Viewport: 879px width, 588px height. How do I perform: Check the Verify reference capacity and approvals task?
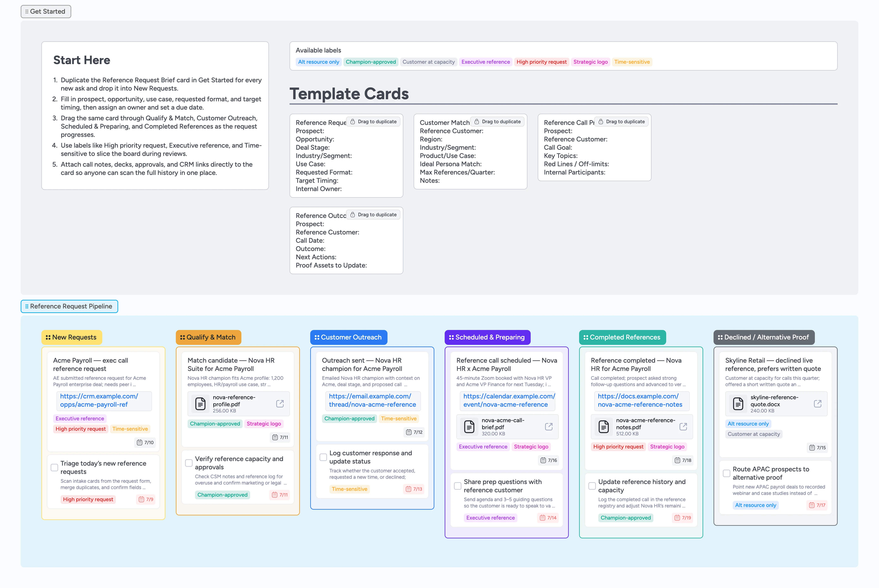[189, 463]
